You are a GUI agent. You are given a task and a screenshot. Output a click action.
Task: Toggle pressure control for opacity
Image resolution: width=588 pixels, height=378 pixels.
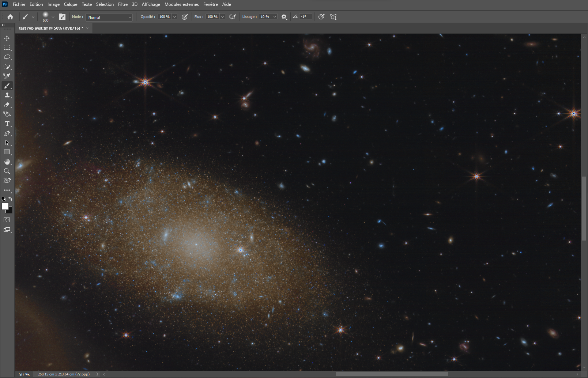point(185,17)
